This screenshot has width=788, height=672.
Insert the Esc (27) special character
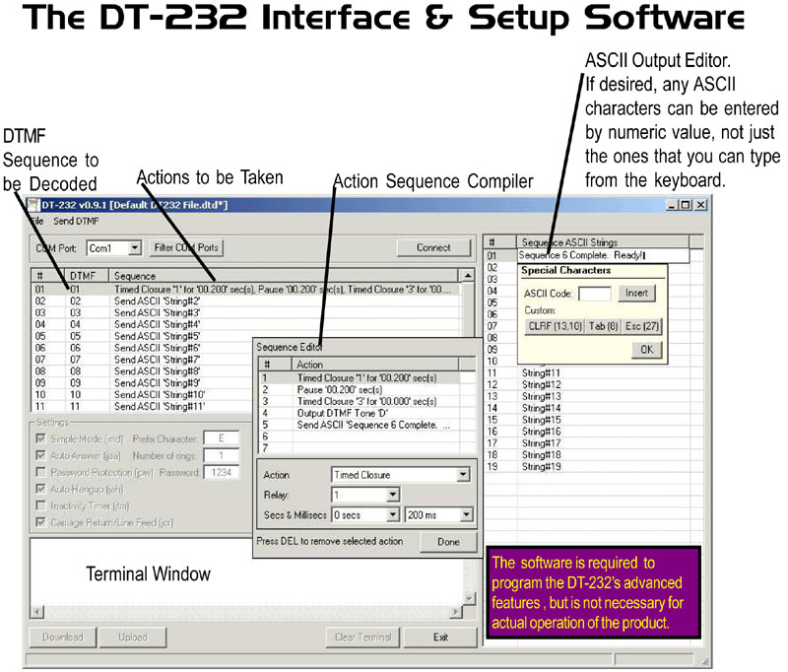641,326
